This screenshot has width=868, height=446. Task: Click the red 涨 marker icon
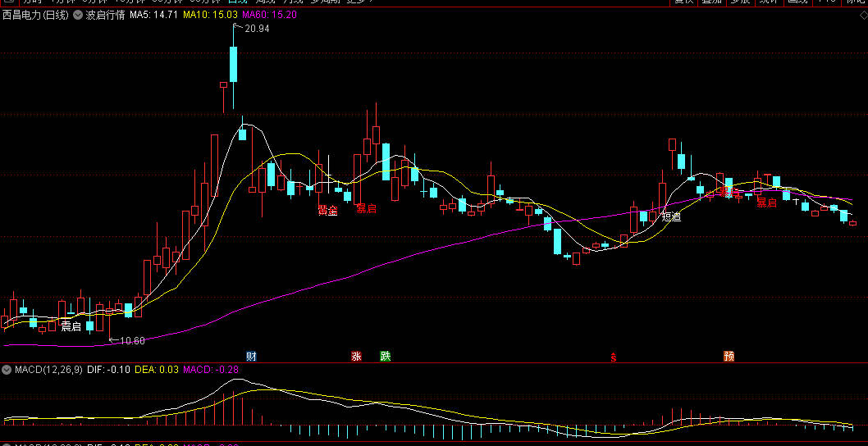[x=356, y=356]
